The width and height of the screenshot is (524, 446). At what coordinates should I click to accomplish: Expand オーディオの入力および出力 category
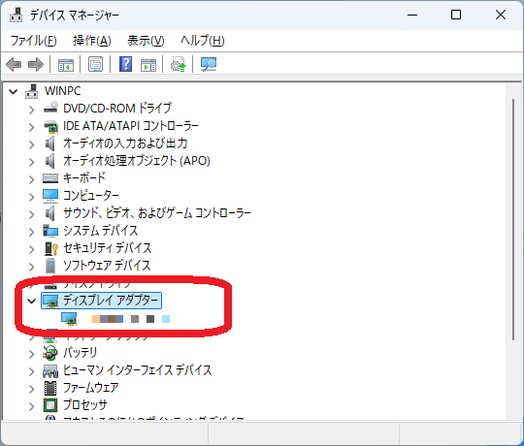pos(31,144)
